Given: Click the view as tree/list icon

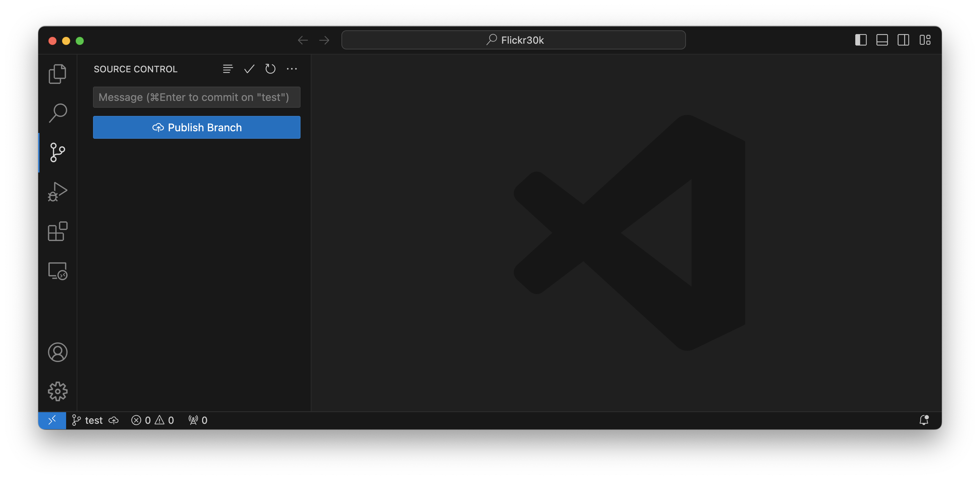Looking at the screenshot, I should 228,69.
